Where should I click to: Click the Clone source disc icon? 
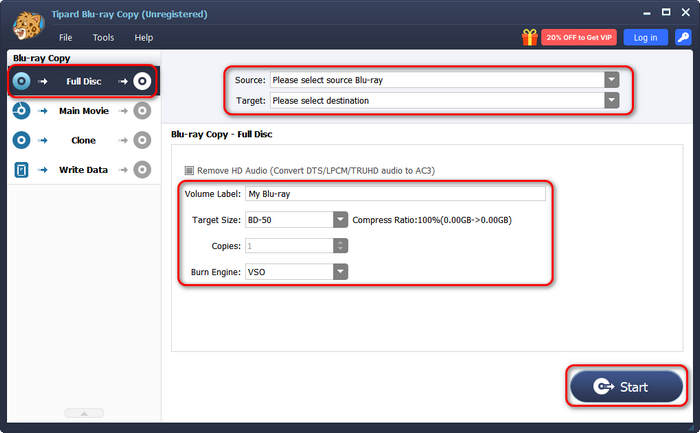(x=21, y=140)
